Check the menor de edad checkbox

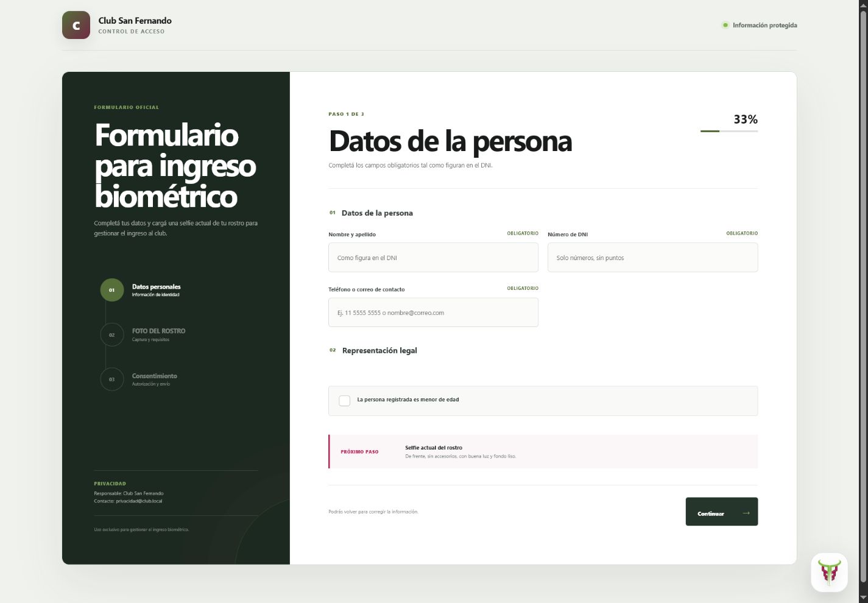pyautogui.click(x=344, y=400)
